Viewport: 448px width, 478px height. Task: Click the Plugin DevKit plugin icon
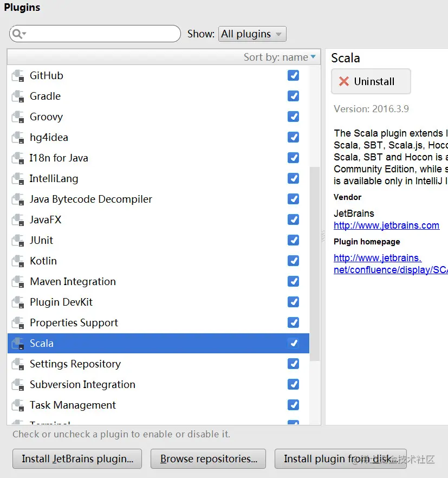pos(18,302)
